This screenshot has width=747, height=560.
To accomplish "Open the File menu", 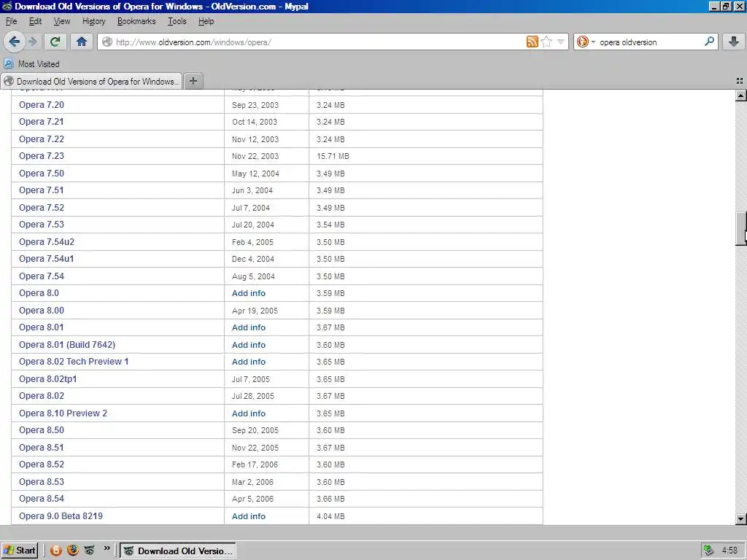I will (x=11, y=21).
